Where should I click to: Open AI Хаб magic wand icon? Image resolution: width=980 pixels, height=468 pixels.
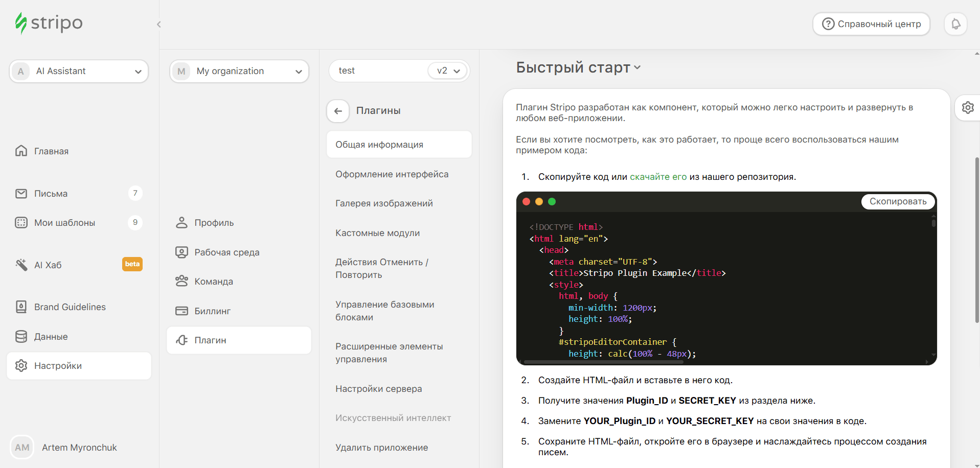21,265
